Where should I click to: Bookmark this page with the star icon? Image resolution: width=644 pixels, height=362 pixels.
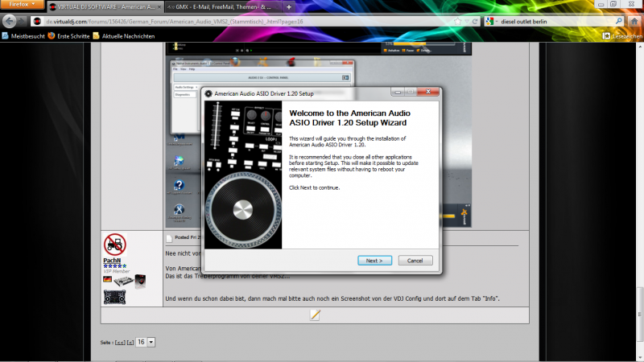coord(457,22)
